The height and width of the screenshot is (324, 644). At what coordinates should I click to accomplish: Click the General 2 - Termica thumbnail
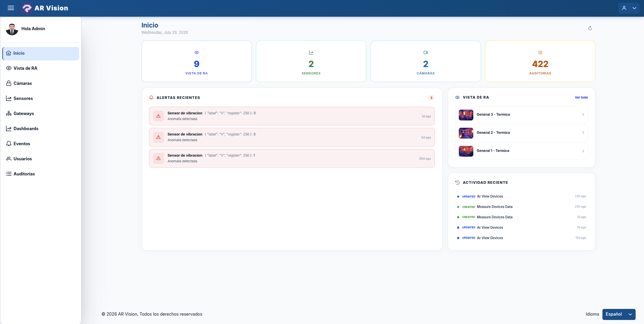(x=466, y=133)
